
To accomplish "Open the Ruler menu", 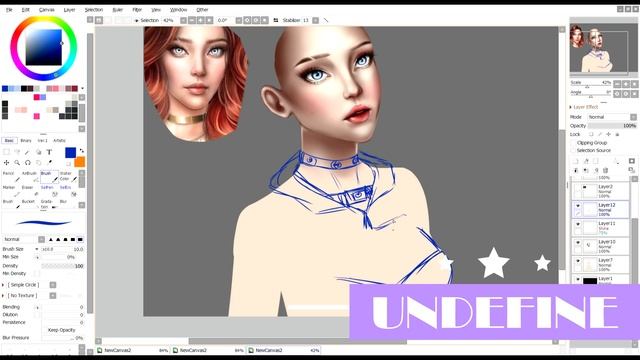I will coord(118,9).
